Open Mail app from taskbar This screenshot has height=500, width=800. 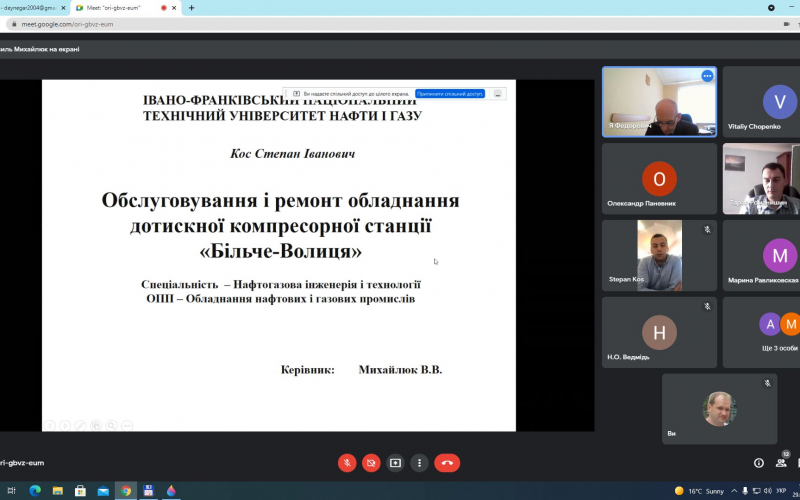pyautogui.click(x=103, y=491)
